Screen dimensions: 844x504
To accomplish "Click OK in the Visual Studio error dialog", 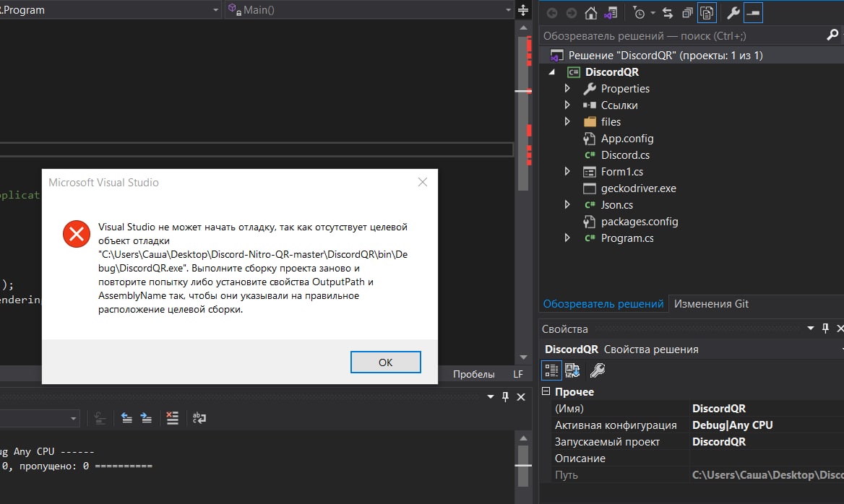I will pos(385,362).
